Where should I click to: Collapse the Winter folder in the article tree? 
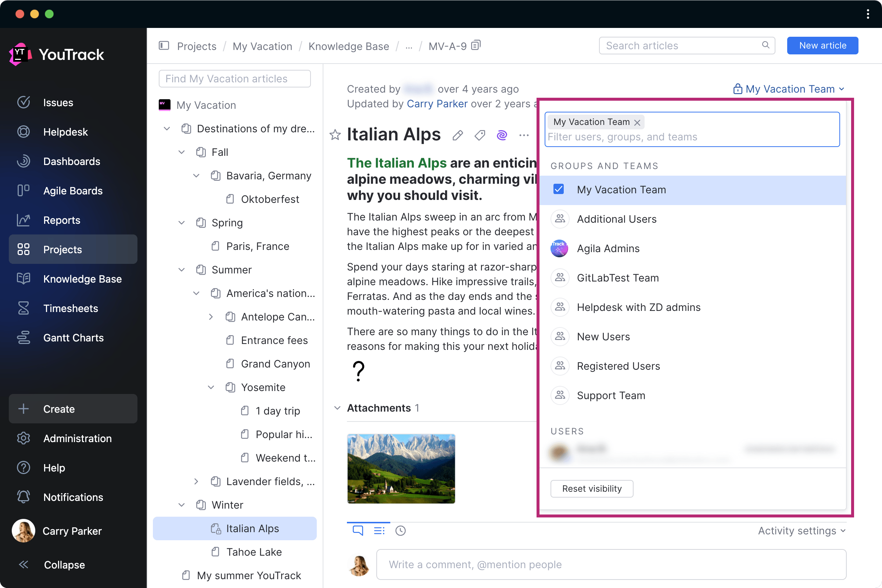pyautogui.click(x=182, y=505)
